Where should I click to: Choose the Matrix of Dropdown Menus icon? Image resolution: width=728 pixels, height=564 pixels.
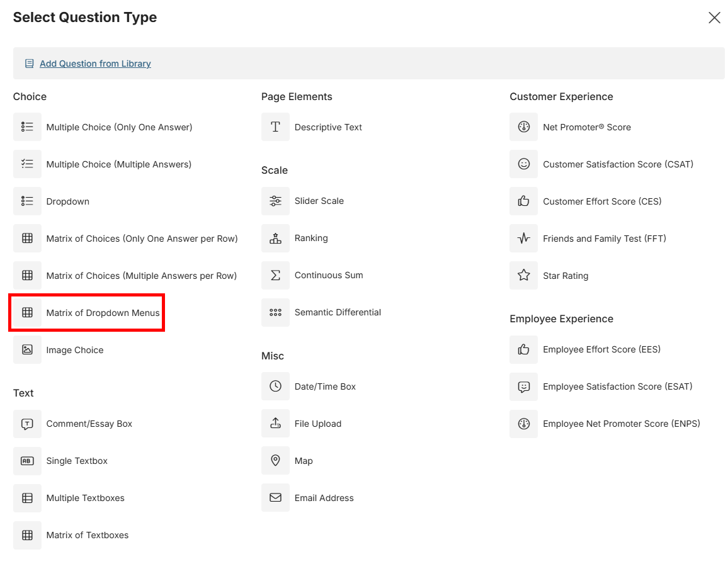tap(27, 312)
